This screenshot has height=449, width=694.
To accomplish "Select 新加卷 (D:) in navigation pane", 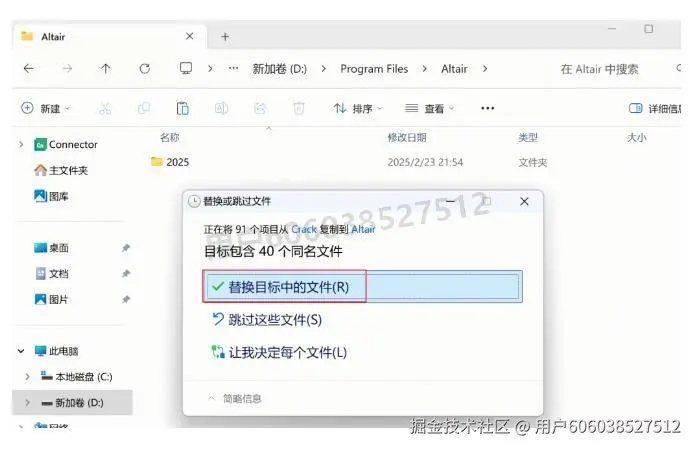I will pyautogui.click(x=72, y=403).
